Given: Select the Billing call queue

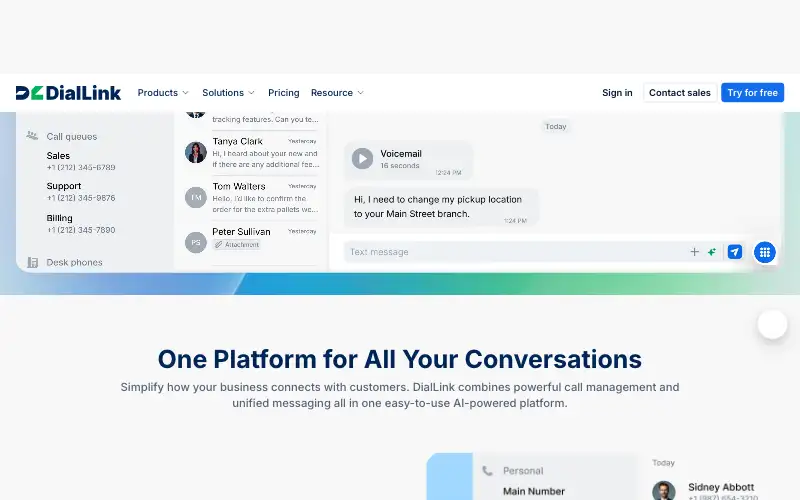Looking at the screenshot, I should (x=81, y=223).
